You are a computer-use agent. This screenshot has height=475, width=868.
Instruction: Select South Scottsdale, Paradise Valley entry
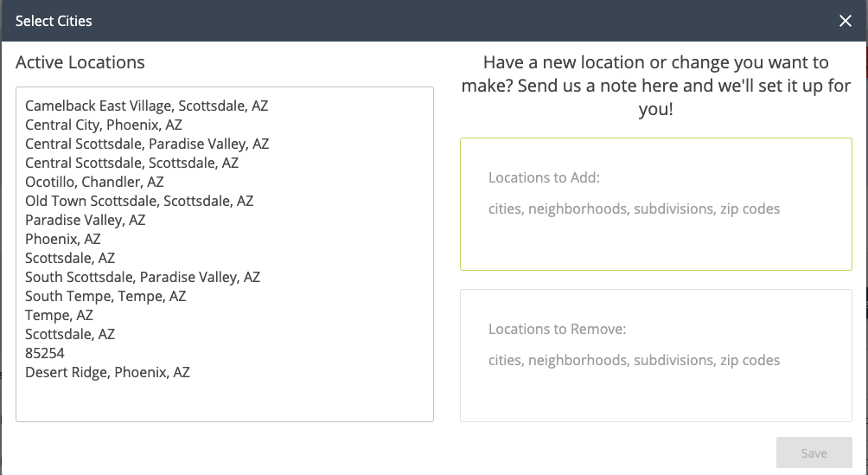pos(143,277)
